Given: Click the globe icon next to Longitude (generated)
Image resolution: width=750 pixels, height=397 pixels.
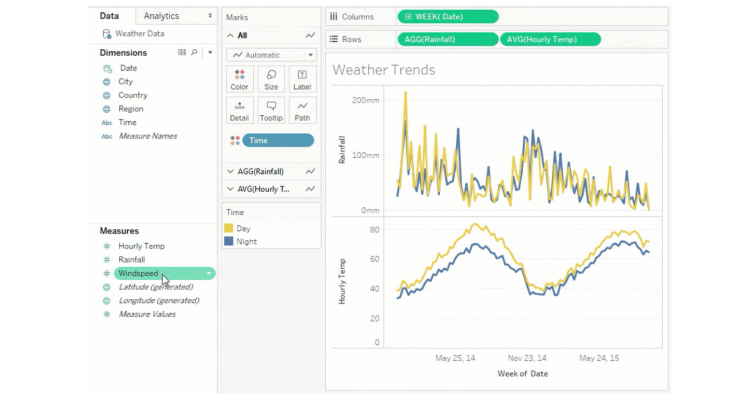Looking at the screenshot, I should pos(107,301).
